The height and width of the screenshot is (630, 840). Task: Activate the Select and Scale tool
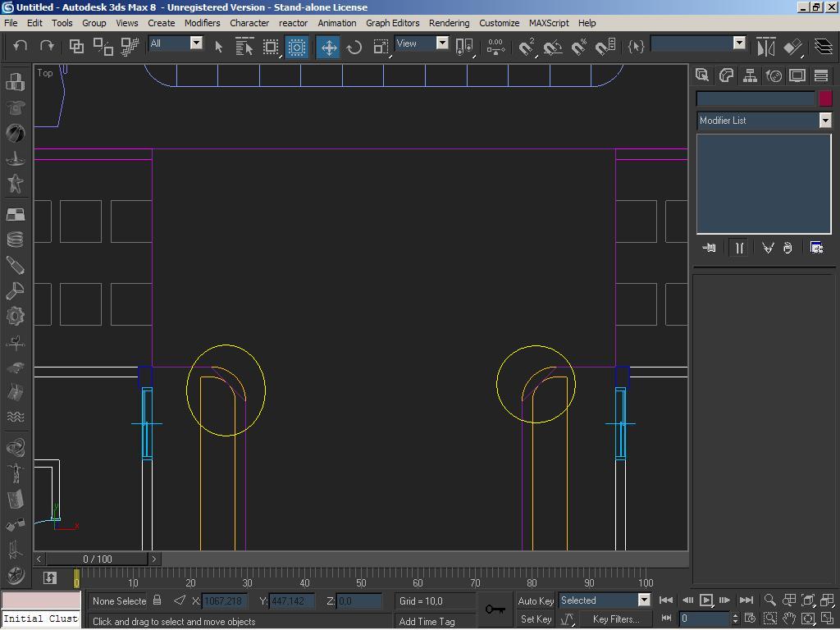[381, 47]
